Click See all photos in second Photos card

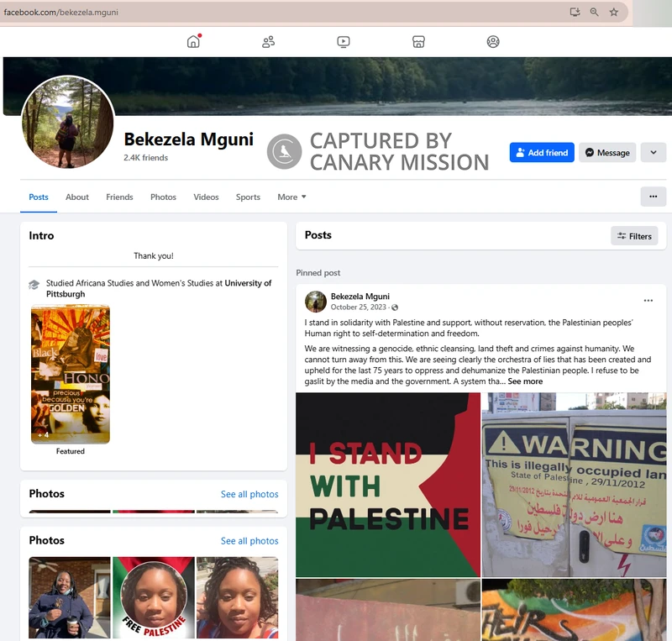(249, 541)
